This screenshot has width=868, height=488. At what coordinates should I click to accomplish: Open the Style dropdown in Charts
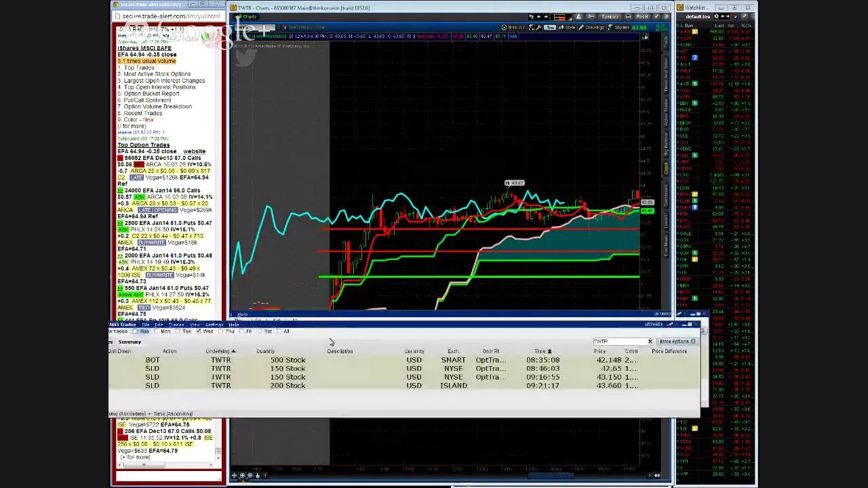pos(567,28)
